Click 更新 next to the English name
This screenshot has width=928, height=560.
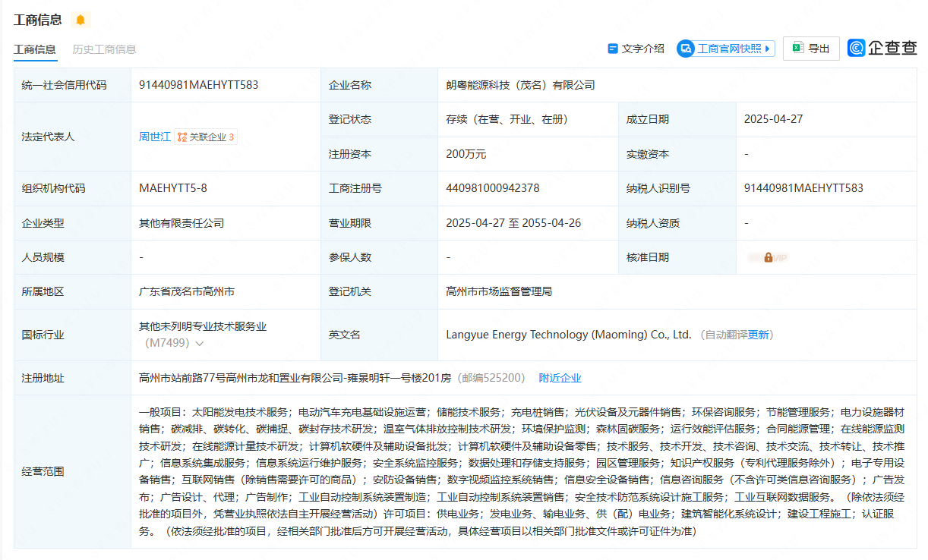pos(758,335)
